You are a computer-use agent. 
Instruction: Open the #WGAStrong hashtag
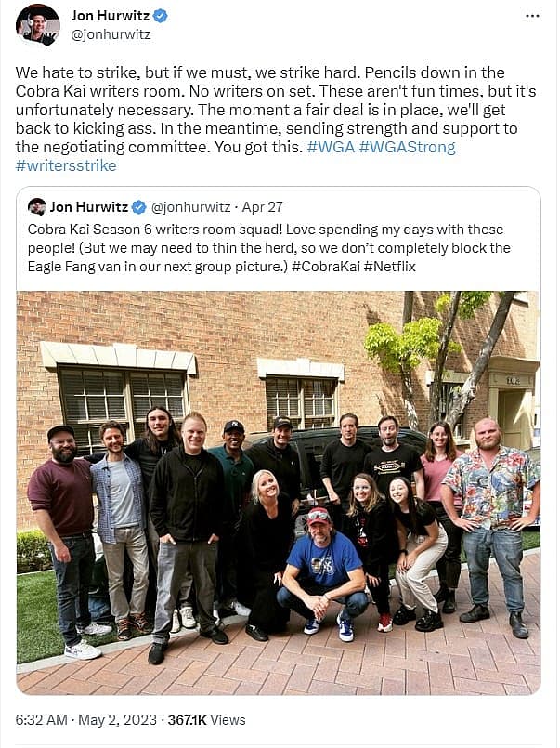click(408, 147)
